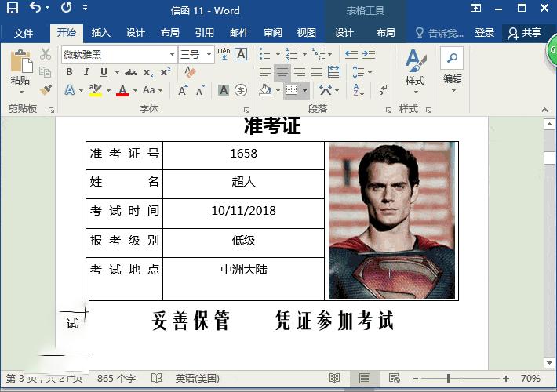
Task: Open the 引用 ribbon tab
Action: click(x=205, y=33)
